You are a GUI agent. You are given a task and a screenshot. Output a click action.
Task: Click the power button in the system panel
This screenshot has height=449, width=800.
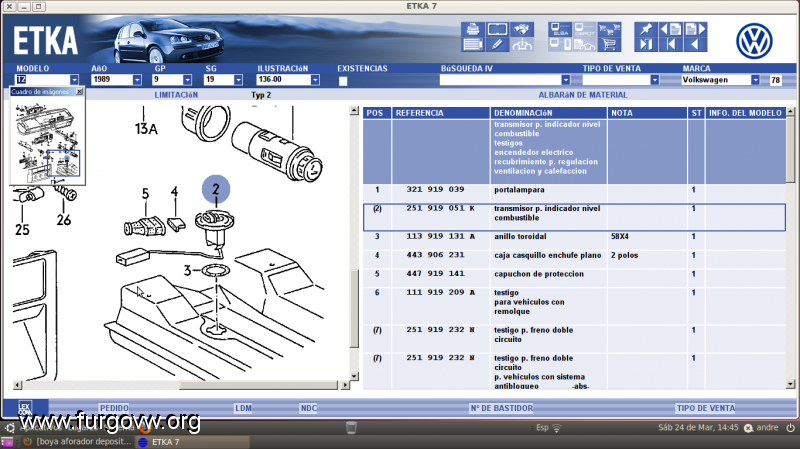(x=790, y=428)
